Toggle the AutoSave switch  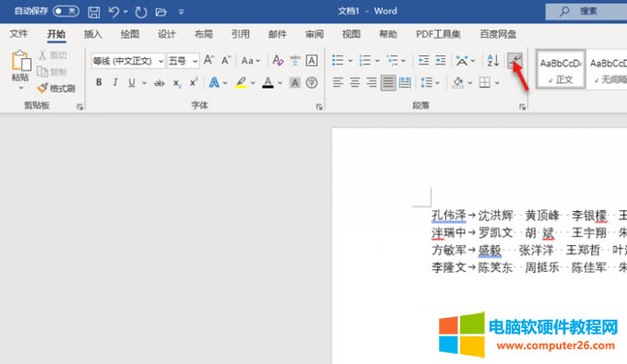click(66, 11)
